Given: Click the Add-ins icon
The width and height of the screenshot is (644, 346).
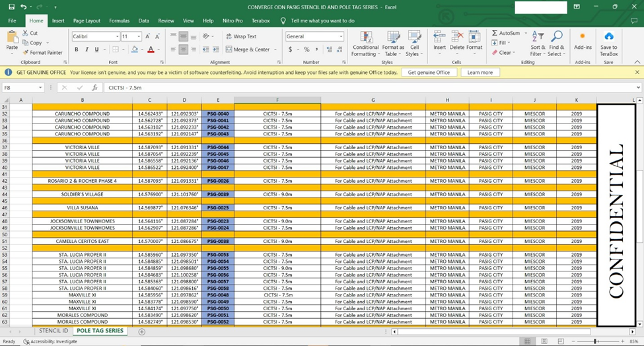Looking at the screenshot, I should click(x=583, y=37).
